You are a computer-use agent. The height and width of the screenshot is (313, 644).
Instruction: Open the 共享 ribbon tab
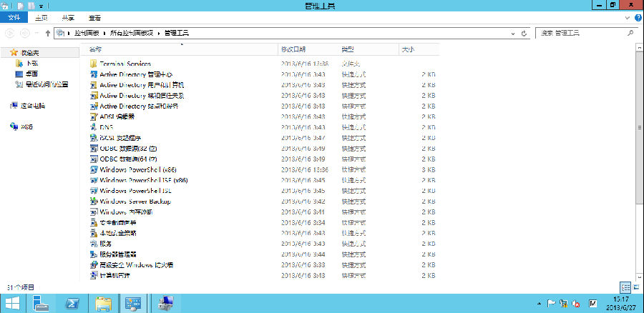pos(68,18)
